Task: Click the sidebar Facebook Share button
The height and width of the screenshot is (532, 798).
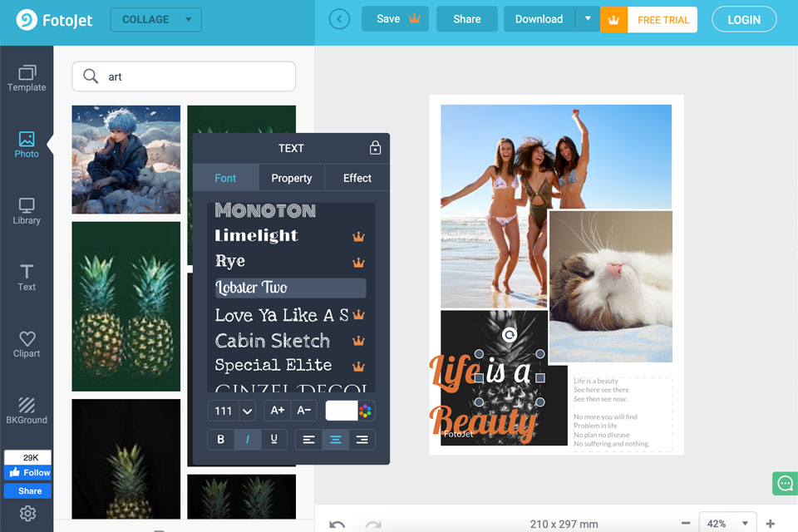Action: (x=28, y=490)
